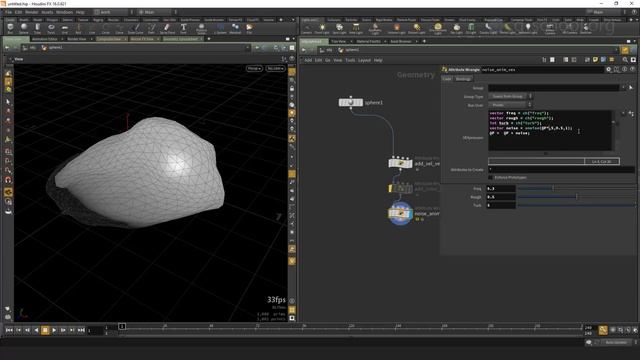Viewport: 640px width, 360px height.
Task: Jump to last frame button
Action: (x=81, y=330)
